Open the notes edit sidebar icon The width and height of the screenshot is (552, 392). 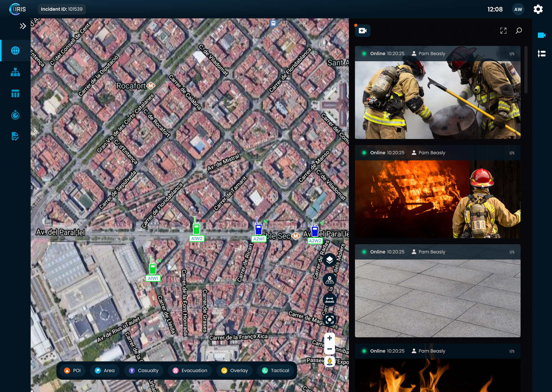[x=15, y=136]
